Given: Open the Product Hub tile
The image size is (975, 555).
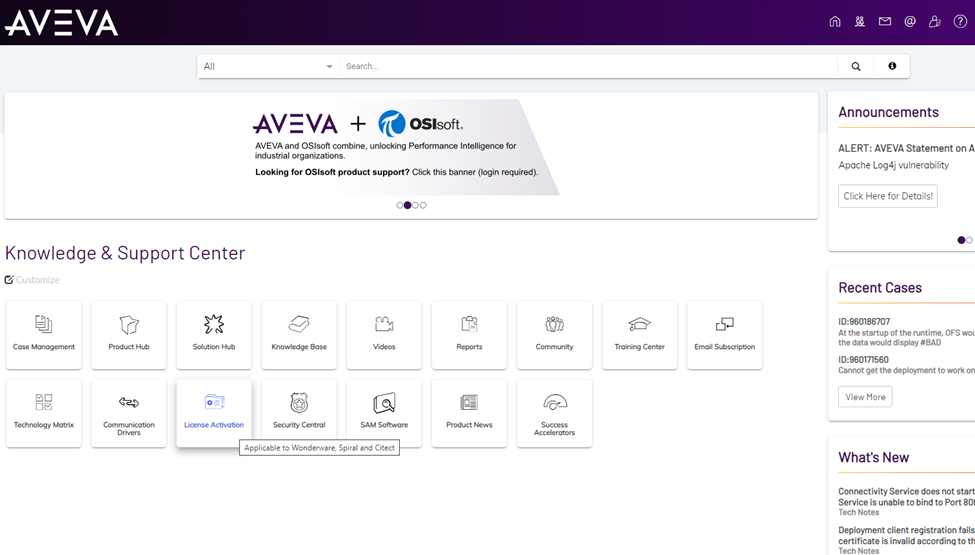Looking at the screenshot, I should coord(129,335).
